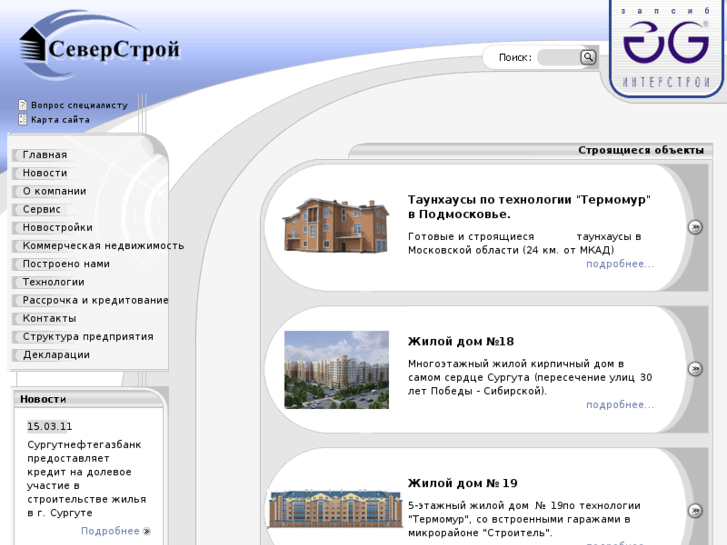727x545 pixels.
Task: Click the Вопрос специалисту link
Action: coord(79,105)
